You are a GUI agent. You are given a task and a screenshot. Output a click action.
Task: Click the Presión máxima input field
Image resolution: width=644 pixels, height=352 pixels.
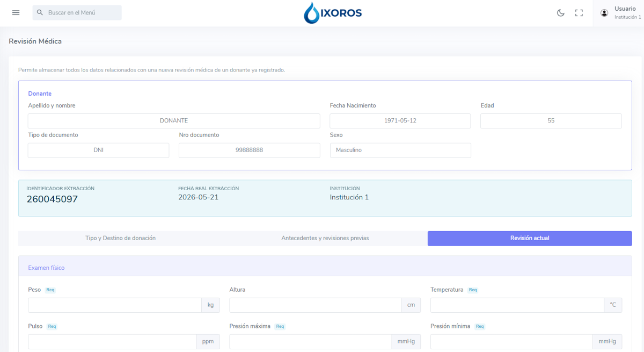tap(311, 342)
